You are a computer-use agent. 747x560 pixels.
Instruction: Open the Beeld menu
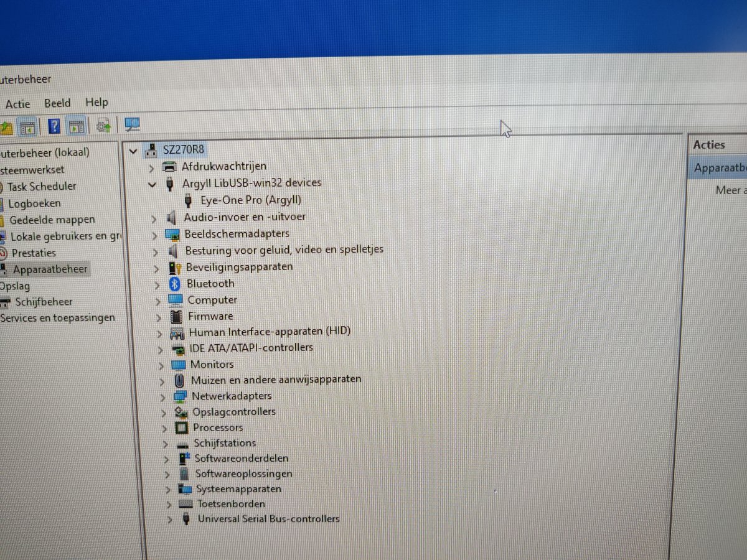pyautogui.click(x=57, y=103)
